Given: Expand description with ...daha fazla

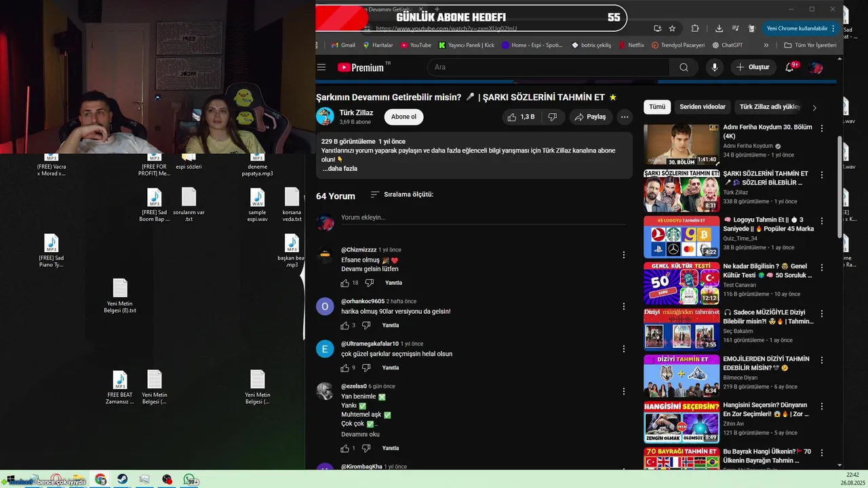Looking at the screenshot, I should 340,168.
